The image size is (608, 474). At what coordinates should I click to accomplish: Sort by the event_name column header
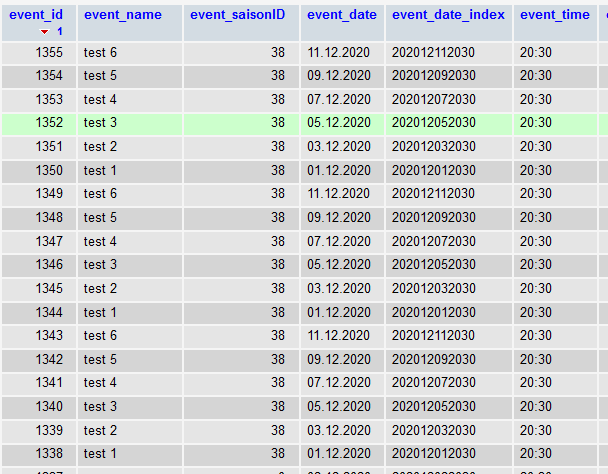coord(122,15)
